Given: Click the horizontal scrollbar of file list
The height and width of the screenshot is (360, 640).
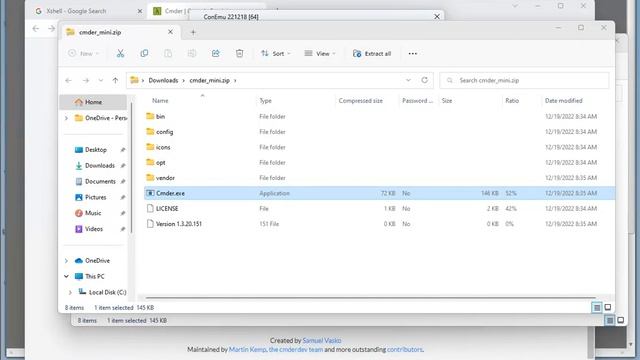Looking at the screenshot, I should tap(371, 298).
